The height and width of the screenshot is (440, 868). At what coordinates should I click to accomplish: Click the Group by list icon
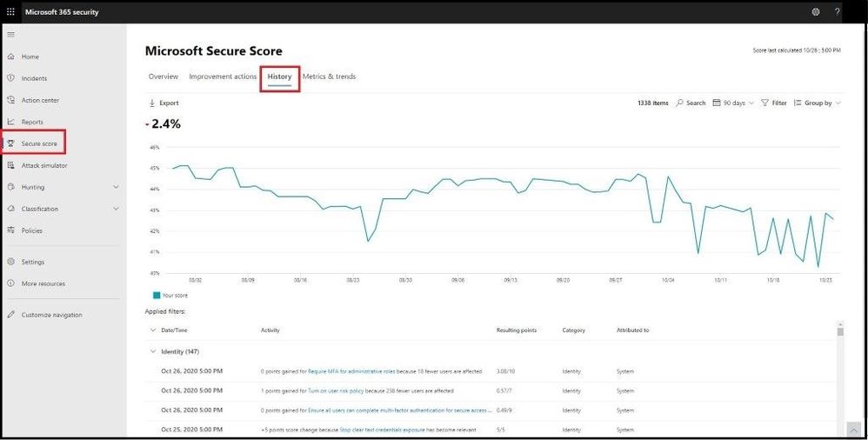pos(798,103)
